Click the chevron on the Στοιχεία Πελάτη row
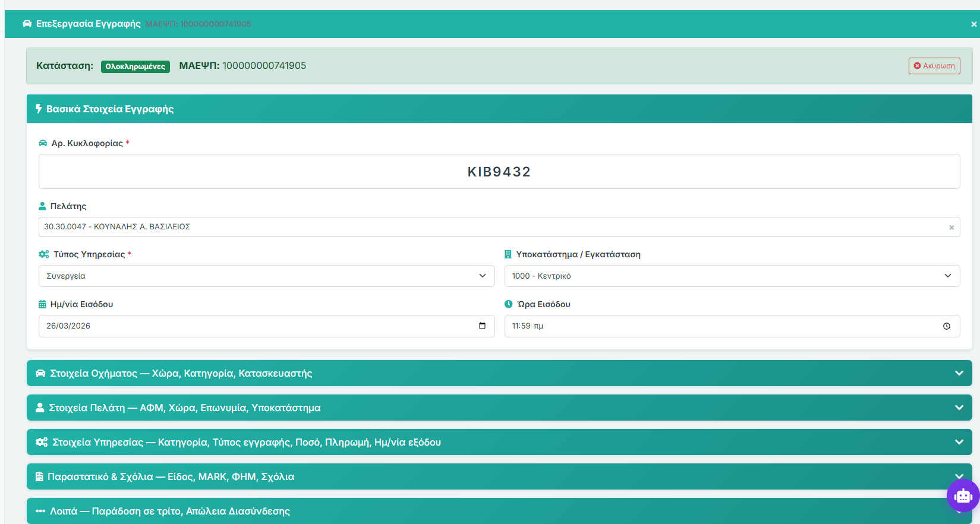 click(x=959, y=408)
